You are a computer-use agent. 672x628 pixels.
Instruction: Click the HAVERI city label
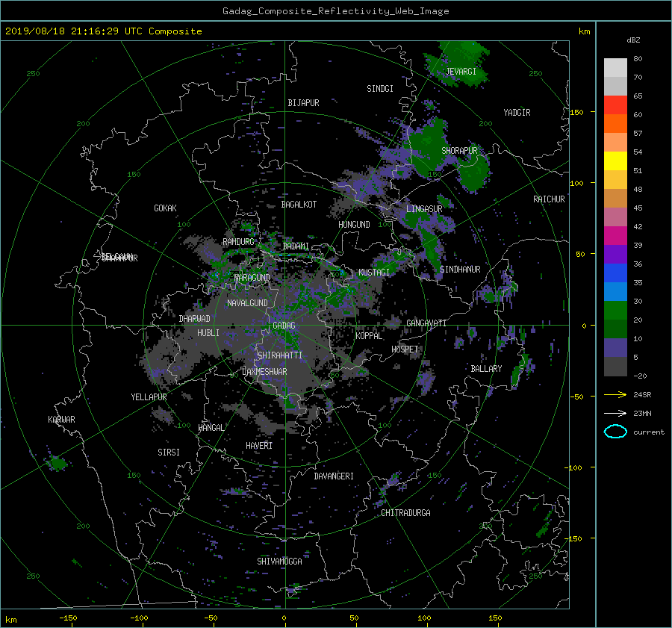pos(259,445)
